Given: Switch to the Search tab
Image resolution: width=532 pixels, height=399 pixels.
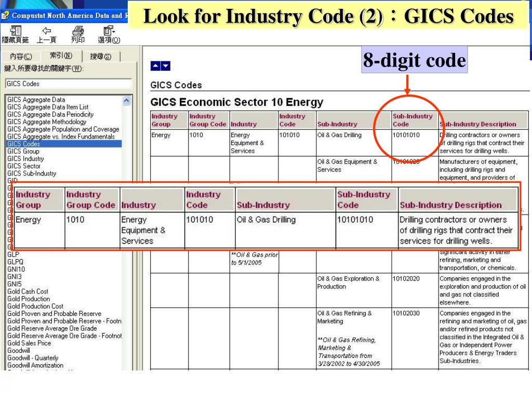Looking at the screenshot, I should click(x=101, y=56).
